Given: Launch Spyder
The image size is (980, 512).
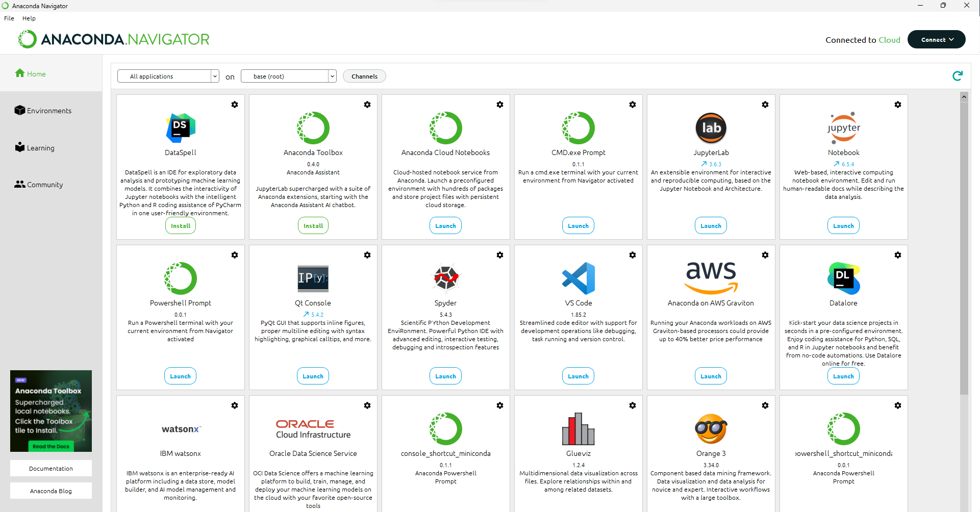Looking at the screenshot, I should click(446, 376).
